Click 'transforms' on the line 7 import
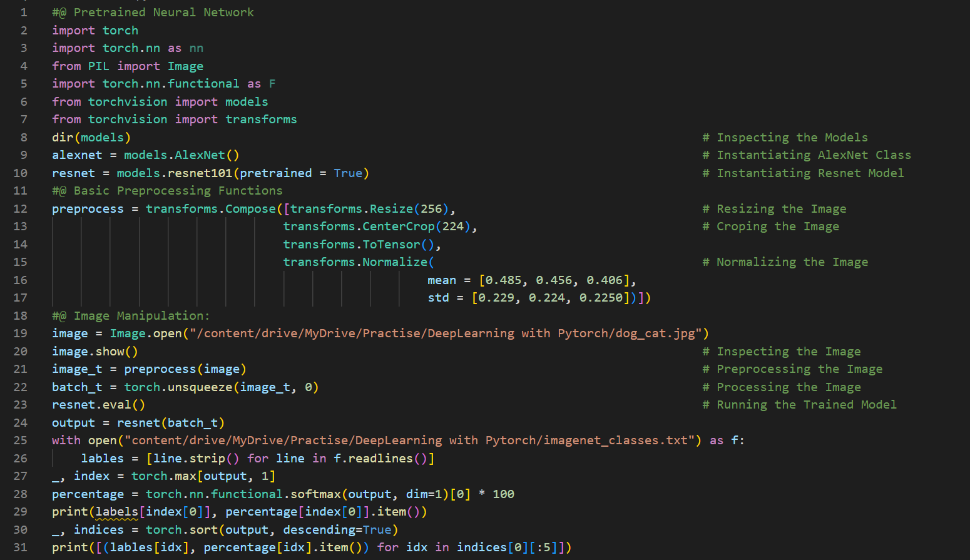This screenshot has height=560, width=970. tap(261, 120)
